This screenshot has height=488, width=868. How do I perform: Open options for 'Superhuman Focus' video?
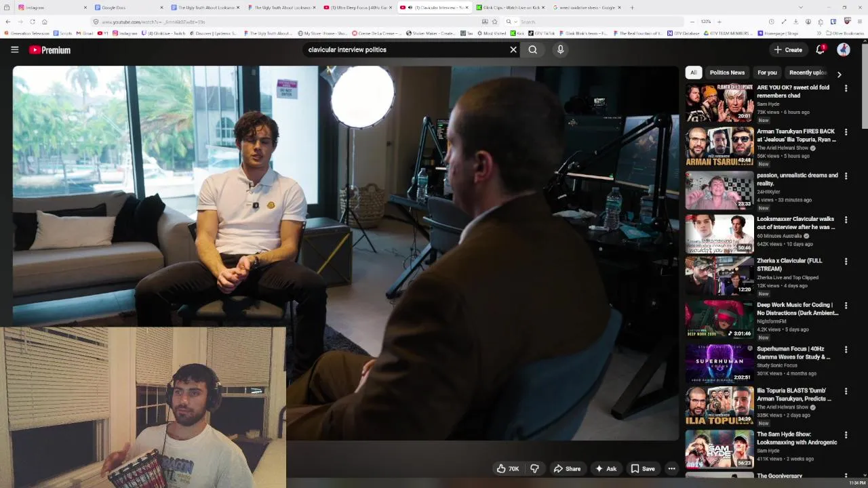click(x=846, y=350)
